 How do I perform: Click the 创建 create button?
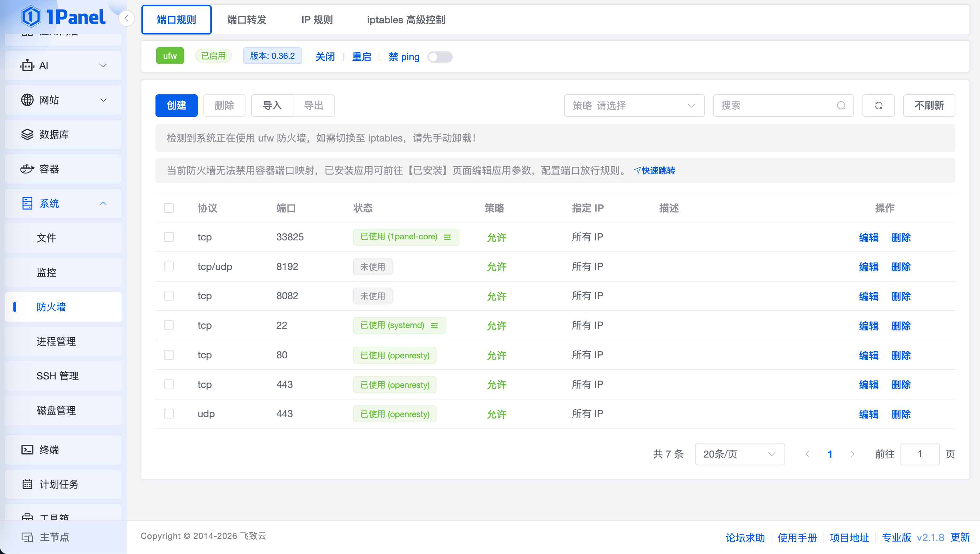pyautogui.click(x=176, y=106)
